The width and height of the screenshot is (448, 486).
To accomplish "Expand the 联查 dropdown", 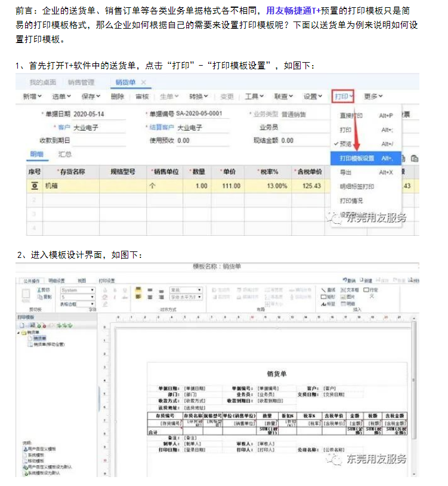I will (x=283, y=96).
